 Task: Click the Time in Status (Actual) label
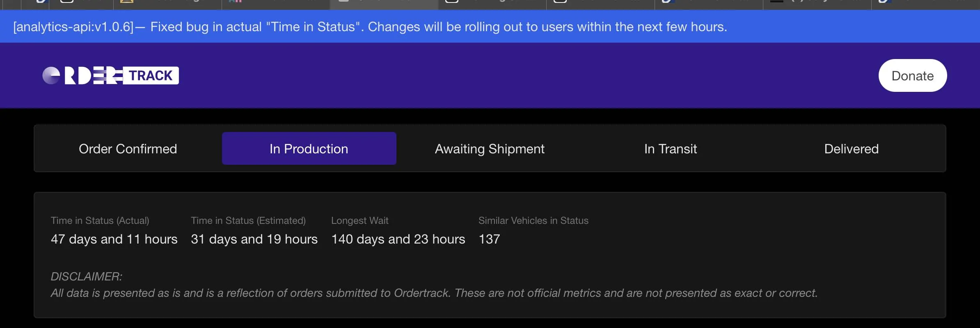100,221
